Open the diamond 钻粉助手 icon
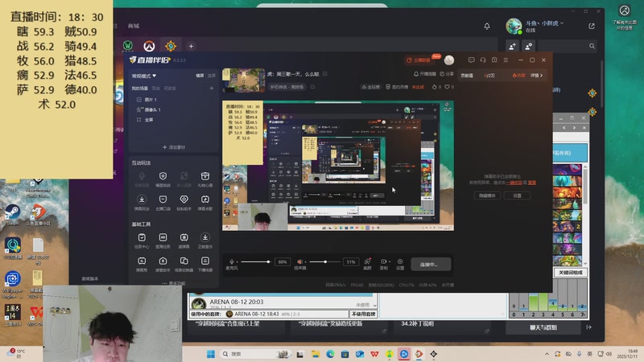The image size is (644, 362). pos(184,200)
